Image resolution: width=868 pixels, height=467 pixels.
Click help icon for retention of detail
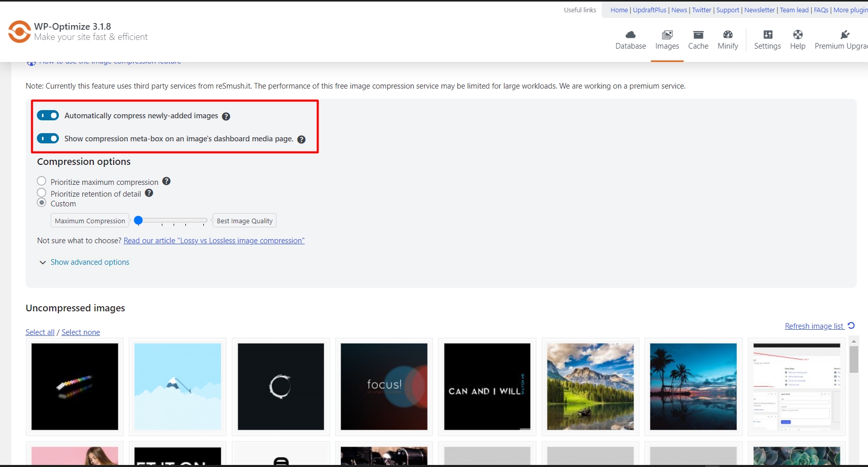coord(149,193)
